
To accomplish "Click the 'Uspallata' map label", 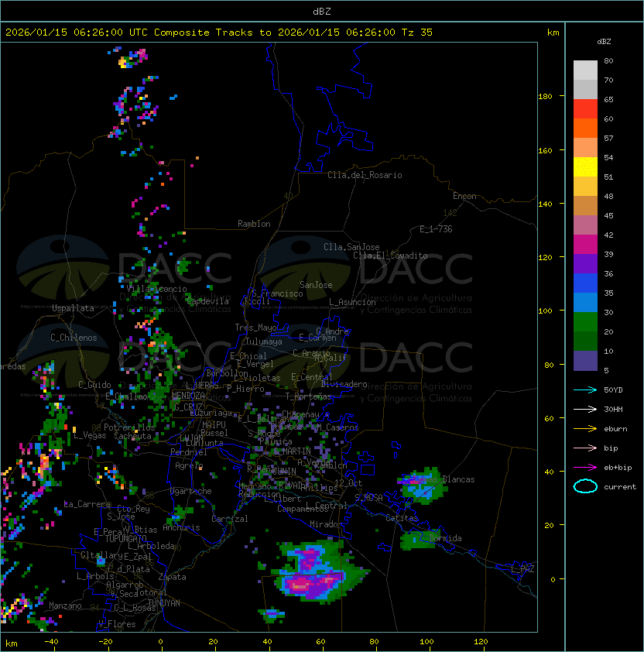I will [x=73, y=308].
